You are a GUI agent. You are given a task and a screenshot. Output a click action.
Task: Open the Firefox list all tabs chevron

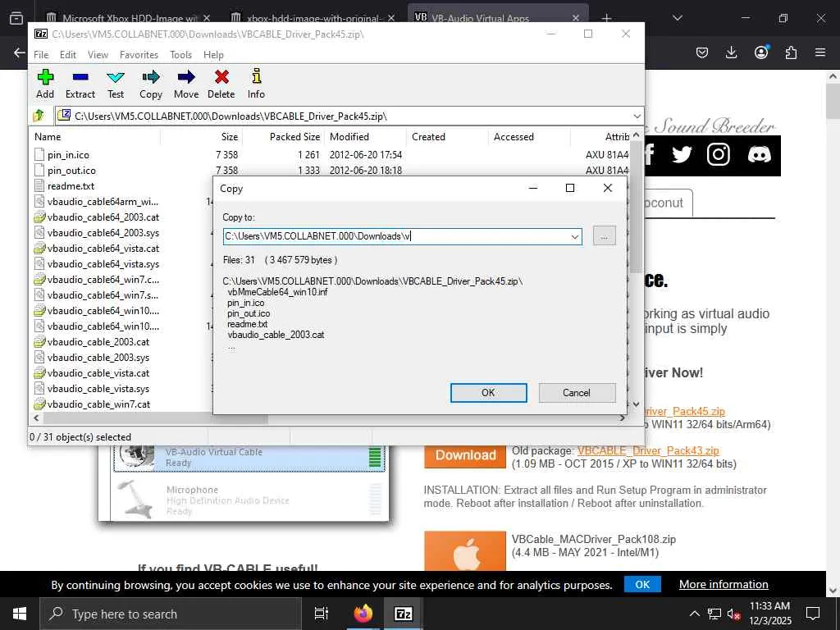[x=677, y=18]
